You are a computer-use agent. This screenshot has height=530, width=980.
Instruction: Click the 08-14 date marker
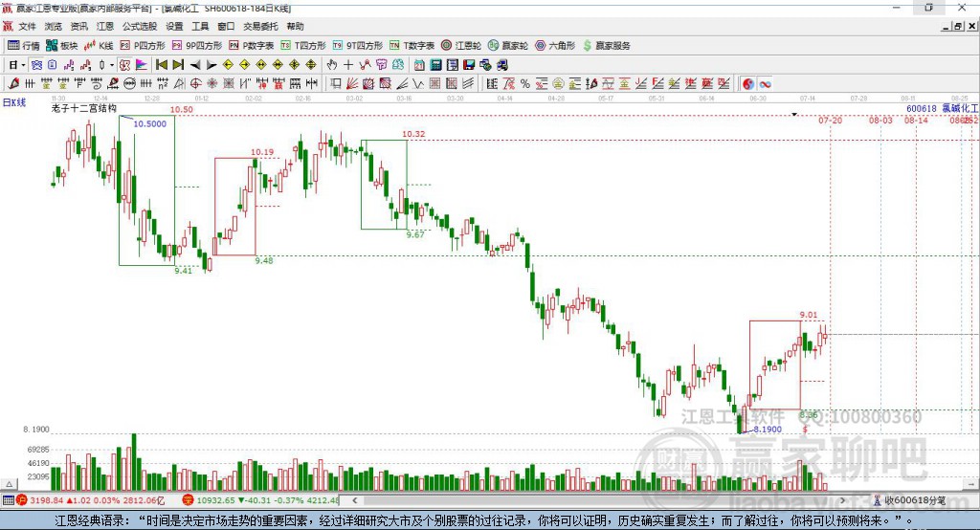916,120
